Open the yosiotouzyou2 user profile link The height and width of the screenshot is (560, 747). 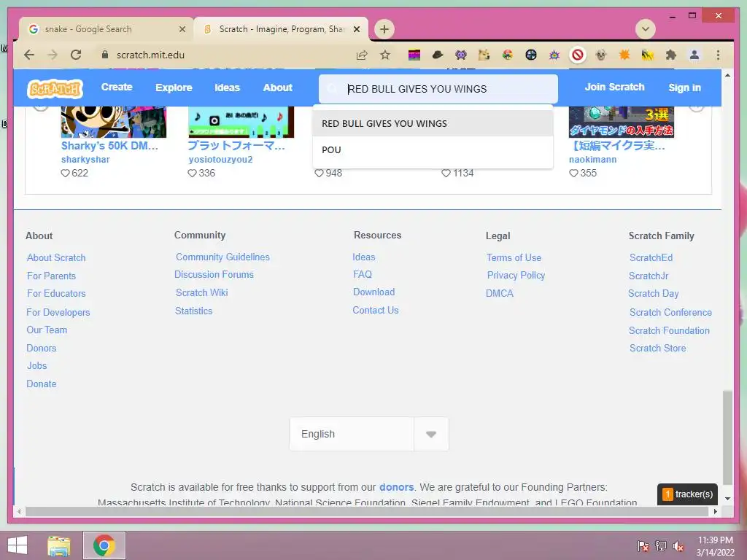[220, 160]
